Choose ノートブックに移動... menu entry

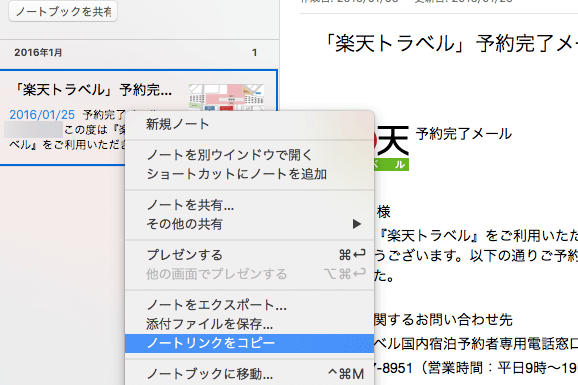[x=250, y=374]
